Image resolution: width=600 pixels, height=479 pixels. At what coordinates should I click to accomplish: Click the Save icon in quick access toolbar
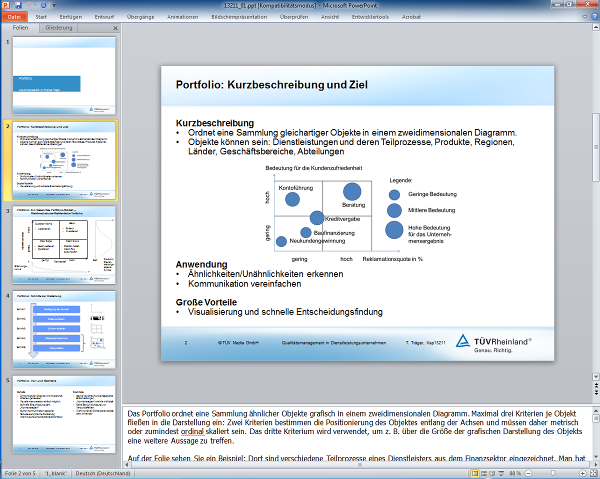18,5
